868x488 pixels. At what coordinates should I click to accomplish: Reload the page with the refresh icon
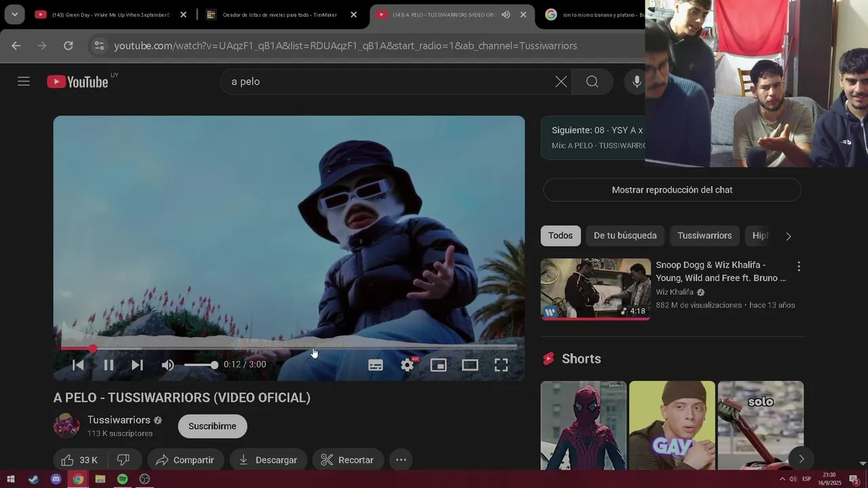coord(68,45)
